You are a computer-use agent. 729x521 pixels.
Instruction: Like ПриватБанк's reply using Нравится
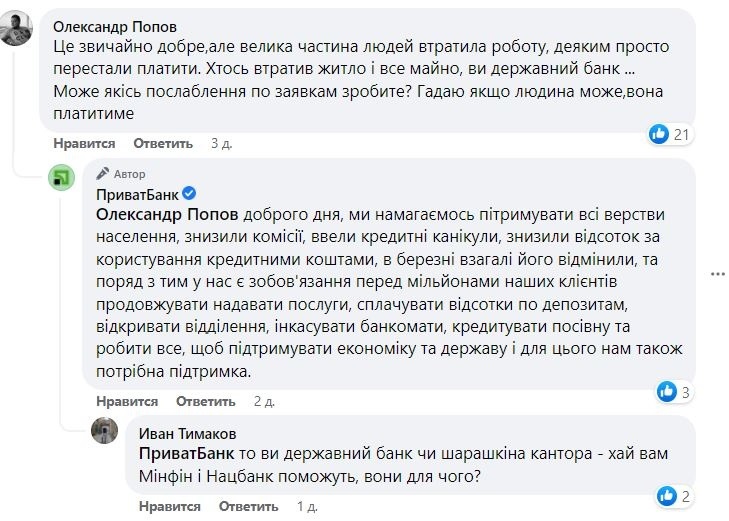click(127, 401)
